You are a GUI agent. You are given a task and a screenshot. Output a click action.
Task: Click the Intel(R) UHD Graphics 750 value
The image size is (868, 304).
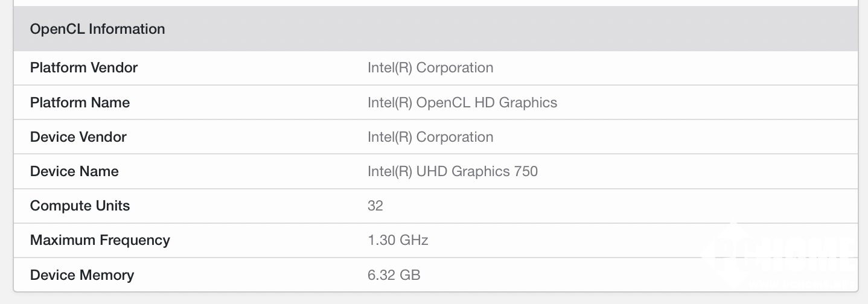(x=453, y=171)
